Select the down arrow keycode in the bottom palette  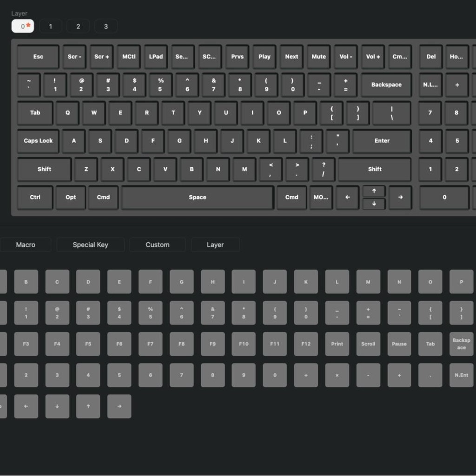(x=57, y=406)
